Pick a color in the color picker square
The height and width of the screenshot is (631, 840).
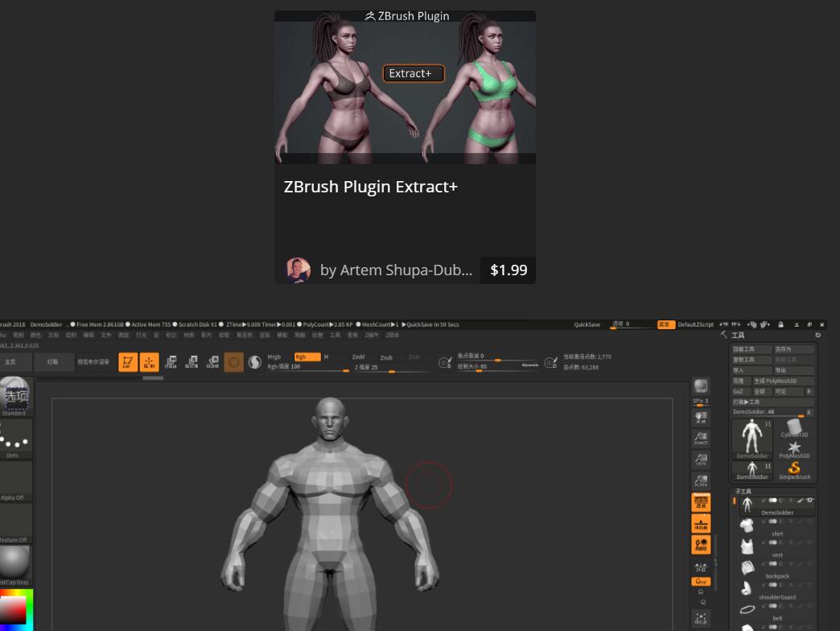point(13,610)
